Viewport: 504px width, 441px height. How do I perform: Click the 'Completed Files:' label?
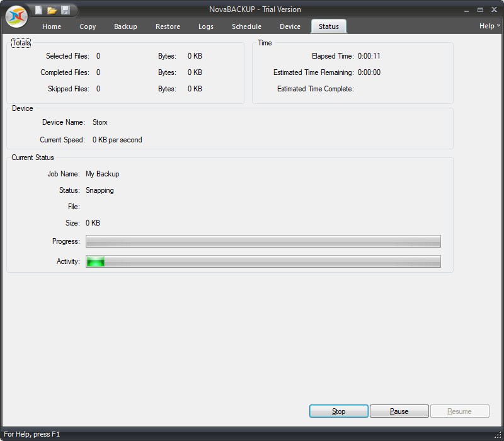65,72
